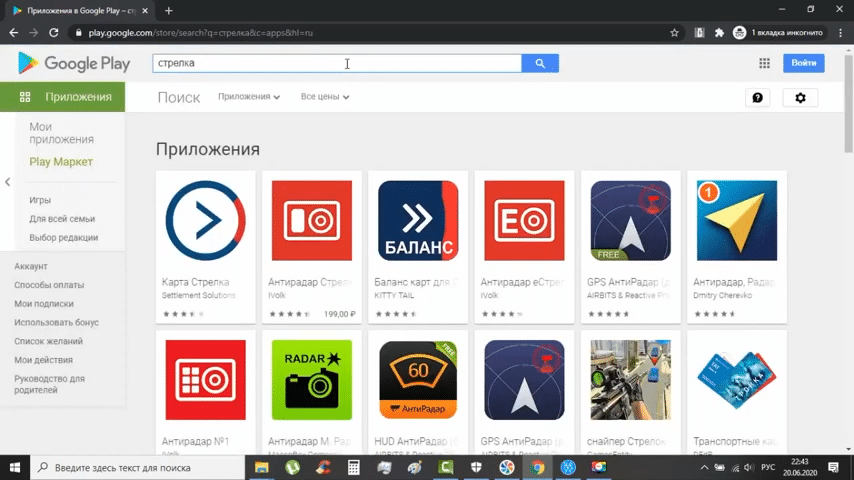The image size is (854, 480).
Task: Open the settings gear icon
Action: click(x=800, y=98)
